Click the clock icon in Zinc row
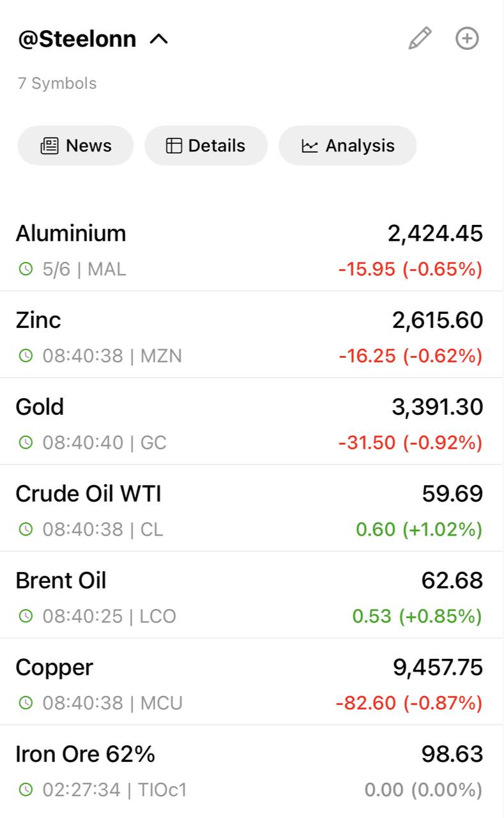The height and width of the screenshot is (818, 504). coord(26,355)
